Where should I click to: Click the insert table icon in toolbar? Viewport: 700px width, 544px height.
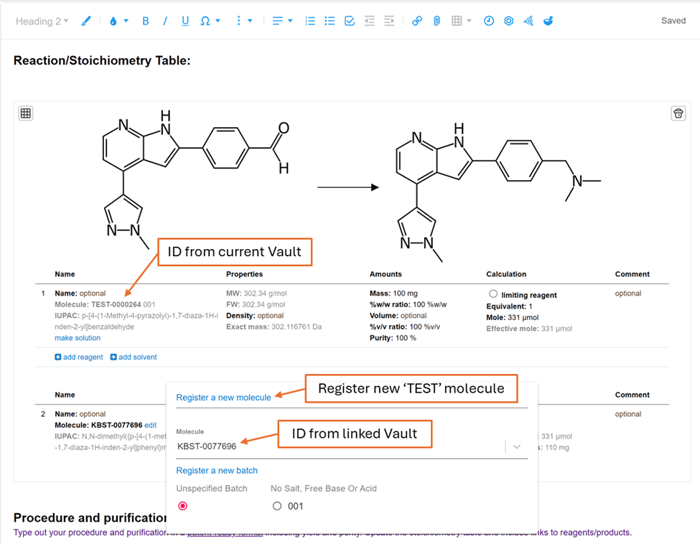457,21
